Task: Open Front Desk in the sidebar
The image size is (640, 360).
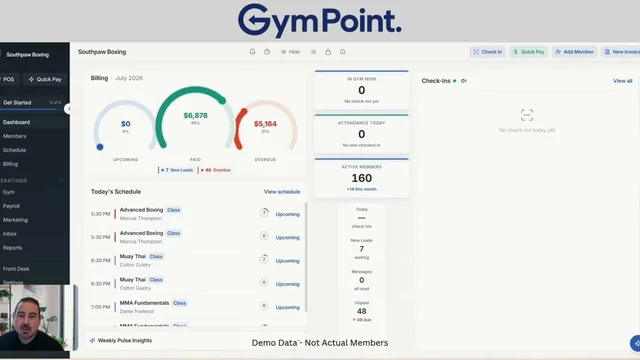Action: [x=16, y=269]
